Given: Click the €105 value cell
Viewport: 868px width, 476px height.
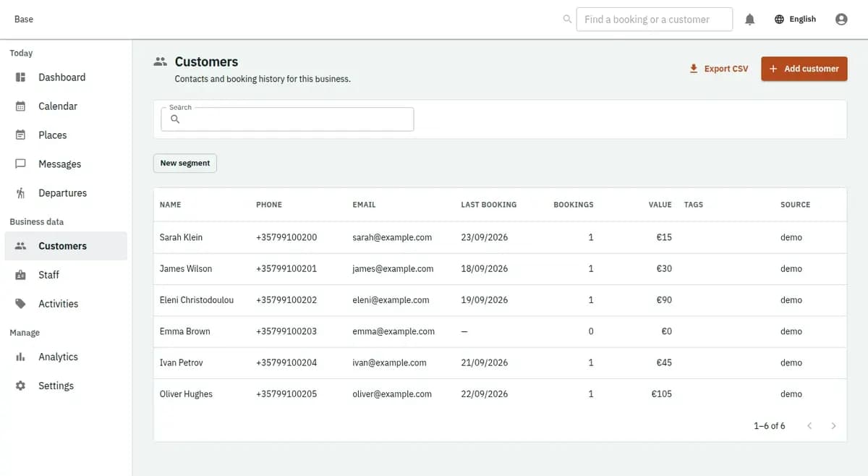Looking at the screenshot, I should tap(661, 394).
